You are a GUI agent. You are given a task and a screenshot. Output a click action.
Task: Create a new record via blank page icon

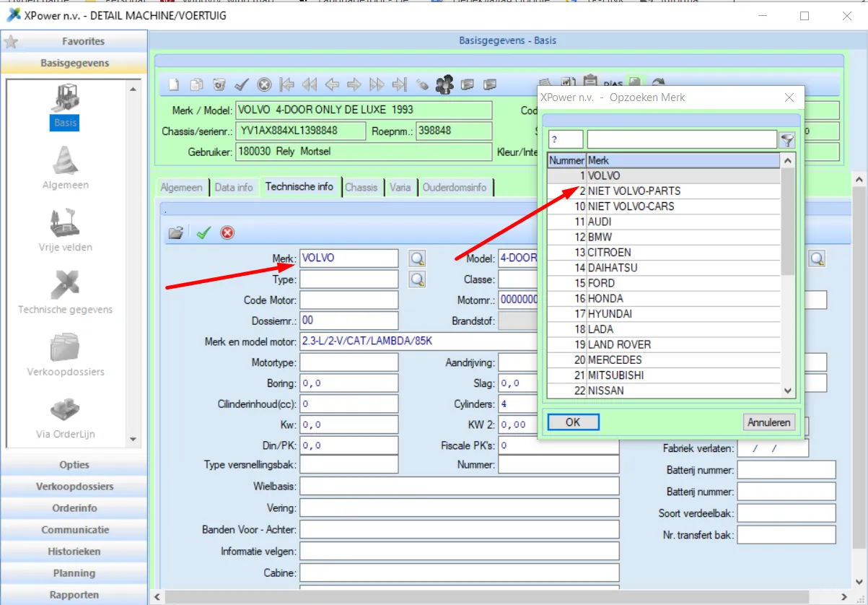point(174,85)
